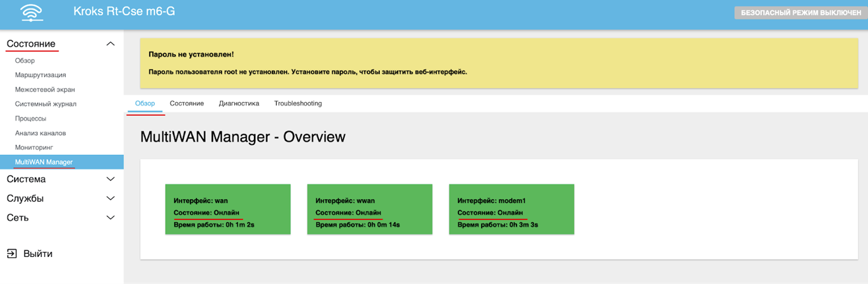Screen dimensions: 868x284
Task: Click the Kroks Wi-Fi logo icon
Action: tap(31, 13)
